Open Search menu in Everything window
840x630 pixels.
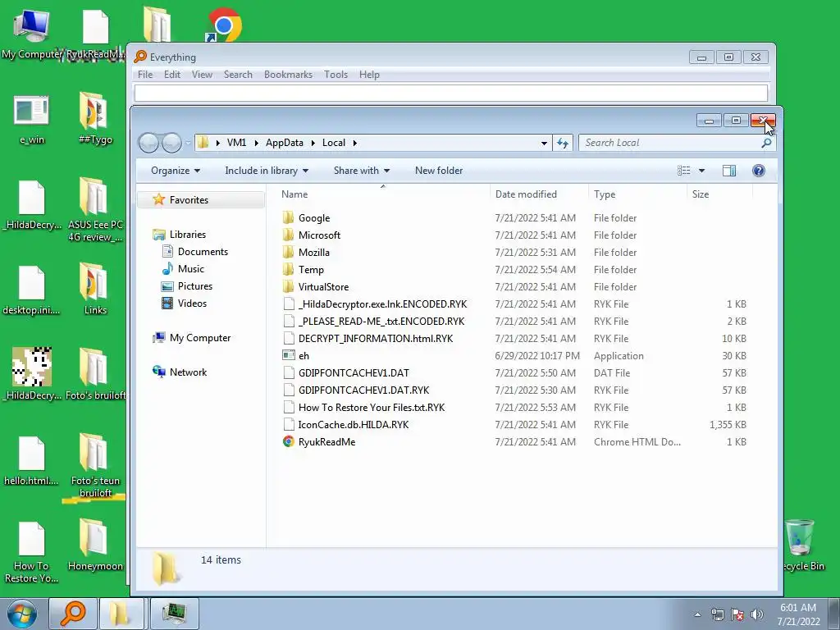point(238,75)
